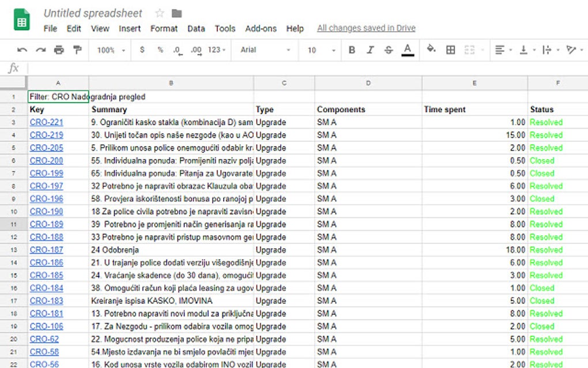Image resolution: width=588 pixels, height=368 pixels.
Task: Follow the CRO-221 link in the Key column
Action: click(46, 122)
